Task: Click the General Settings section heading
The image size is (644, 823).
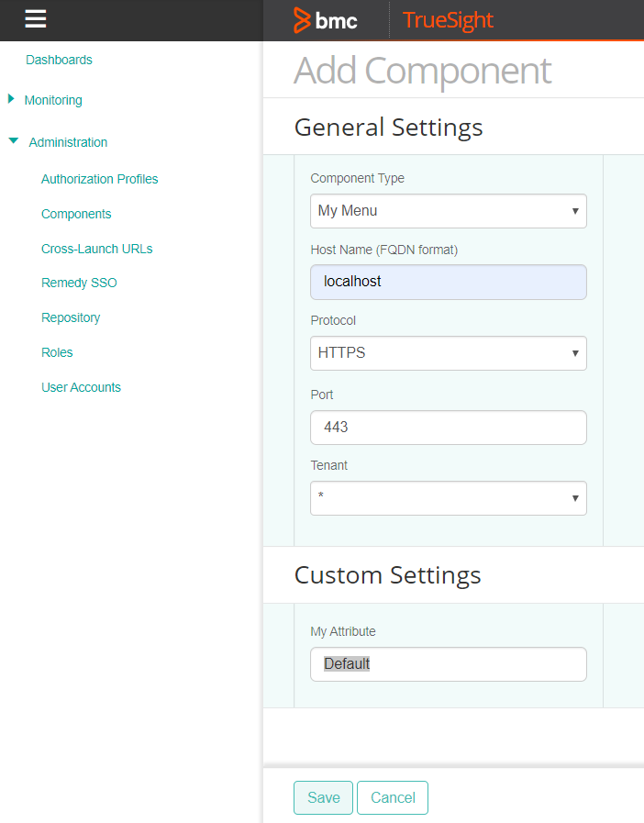Action: click(x=388, y=128)
